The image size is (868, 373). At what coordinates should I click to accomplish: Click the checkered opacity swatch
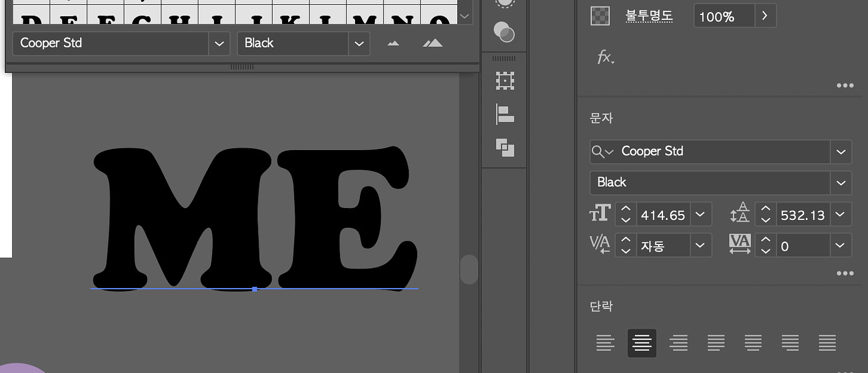tap(600, 16)
